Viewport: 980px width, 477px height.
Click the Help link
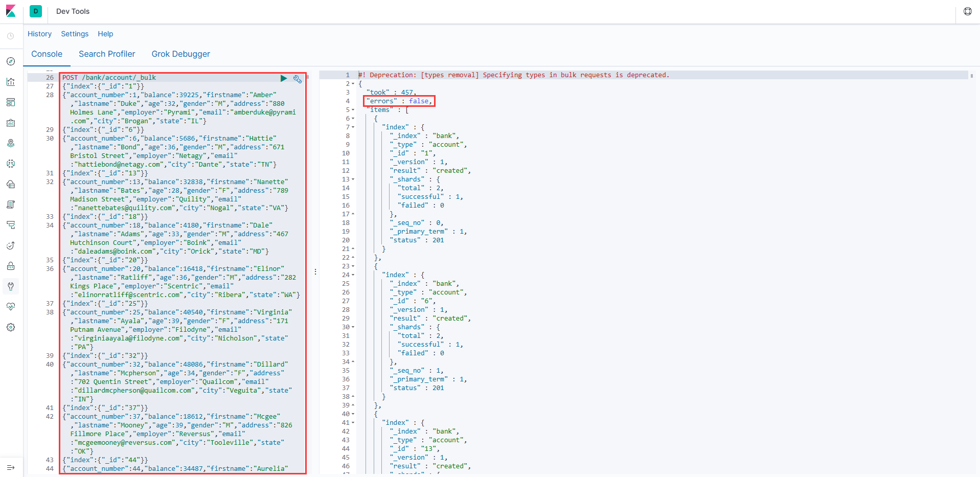[105, 34]
